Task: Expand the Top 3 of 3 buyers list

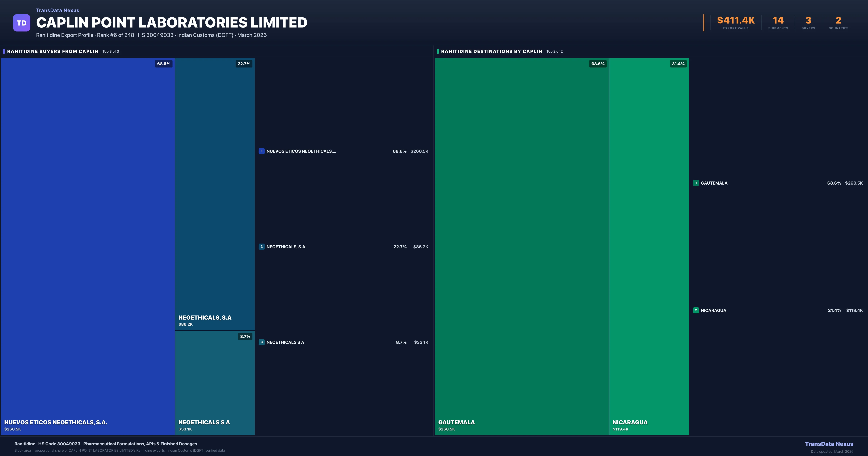Action: [110, 51]
